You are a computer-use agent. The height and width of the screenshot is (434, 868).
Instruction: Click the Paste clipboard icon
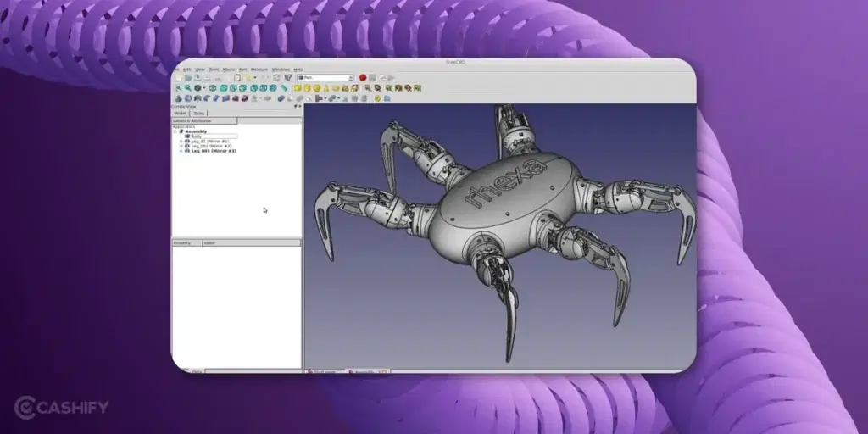click(x=237, y=77)
